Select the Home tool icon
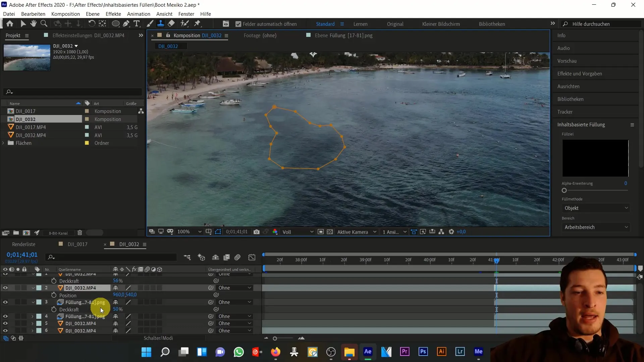 click(x=10, y=24)
